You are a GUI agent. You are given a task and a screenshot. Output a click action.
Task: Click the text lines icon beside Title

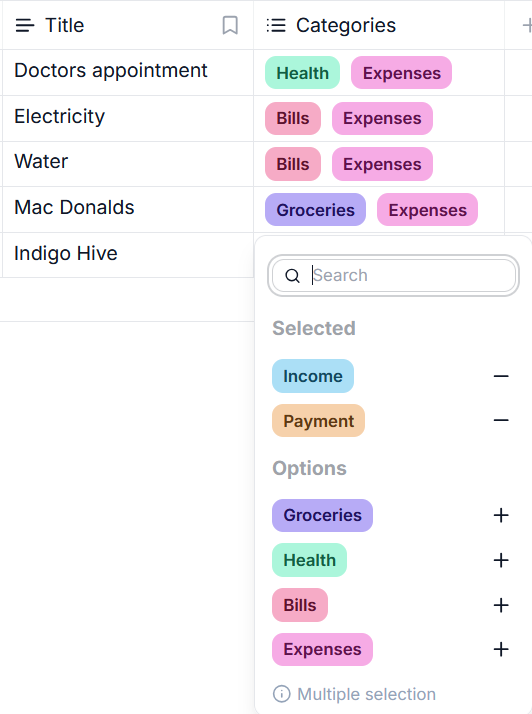point(25,26)
